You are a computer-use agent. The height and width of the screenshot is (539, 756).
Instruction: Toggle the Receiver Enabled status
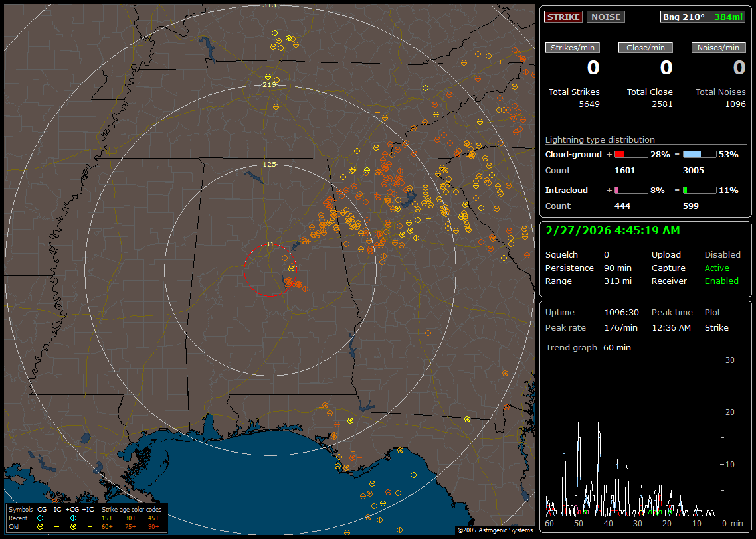(721, 281)
